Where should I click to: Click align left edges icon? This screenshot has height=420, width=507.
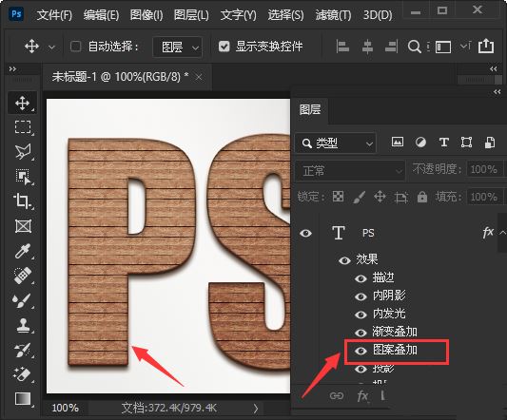(342, 47)
